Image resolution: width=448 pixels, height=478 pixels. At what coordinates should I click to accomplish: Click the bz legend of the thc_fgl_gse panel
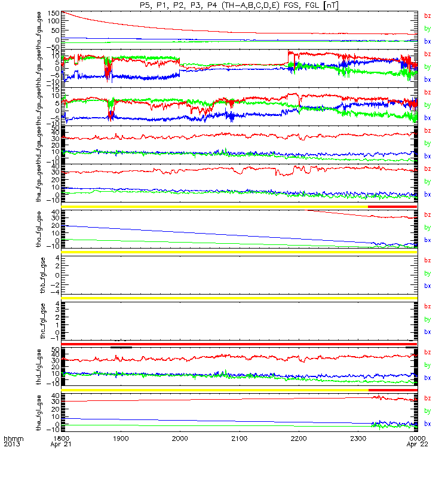coord(428,307)
